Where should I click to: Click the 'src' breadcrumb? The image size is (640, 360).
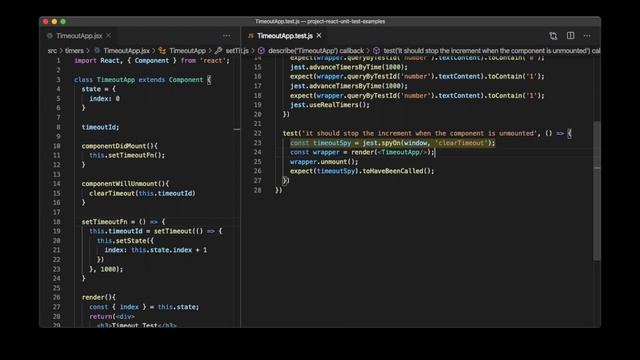[x=52, y=51]
